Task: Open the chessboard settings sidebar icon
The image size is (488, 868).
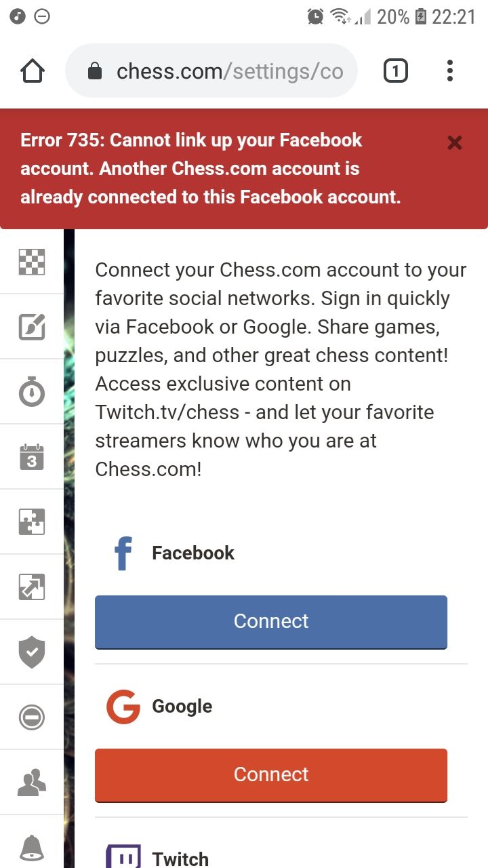Action: pyautogui.click(x=31, y=262)
